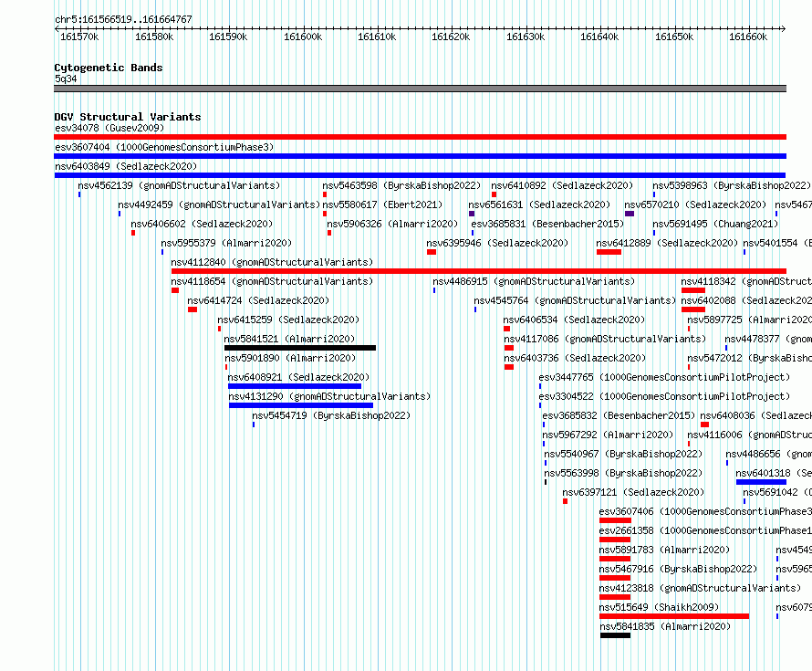Open nsv5580617 (Ebert2021) variant
812x671 pixels.
(x=382, y=204)
